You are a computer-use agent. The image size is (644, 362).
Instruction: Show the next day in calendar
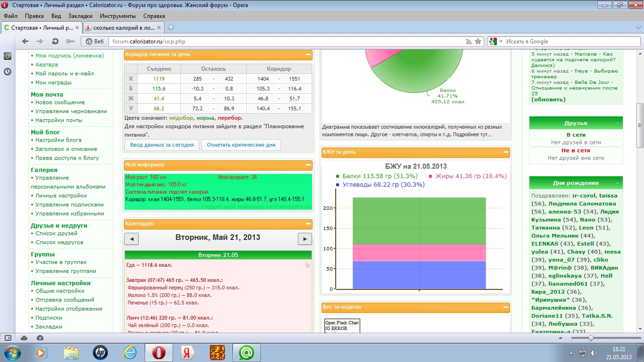(305, 239)
